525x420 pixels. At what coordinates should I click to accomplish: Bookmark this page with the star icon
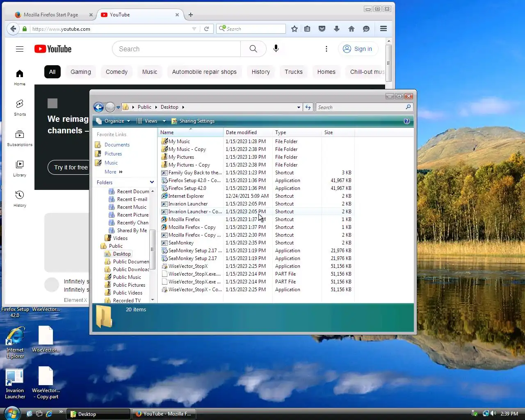click(294, 29)
